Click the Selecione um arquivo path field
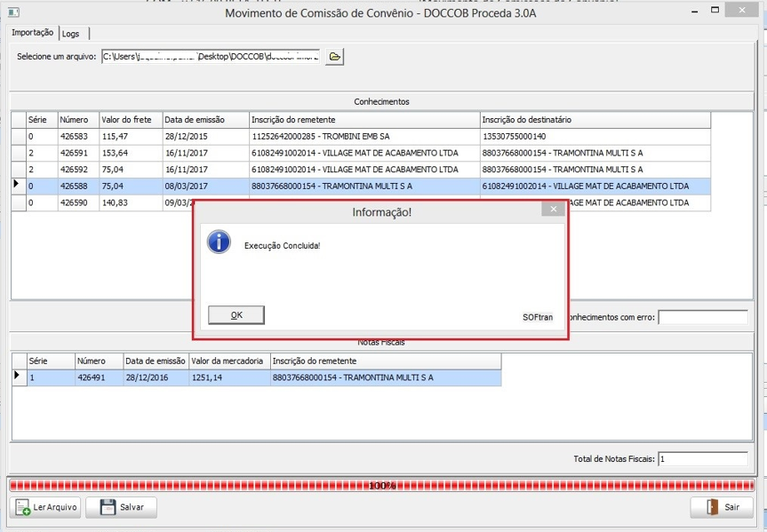This screenshot has height=532, width=767. pos(211,57)
